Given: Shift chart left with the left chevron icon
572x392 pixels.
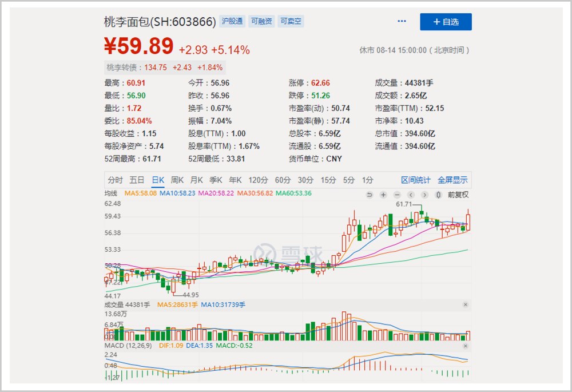Looking at the screenshot, I should [x=411, y=195].
